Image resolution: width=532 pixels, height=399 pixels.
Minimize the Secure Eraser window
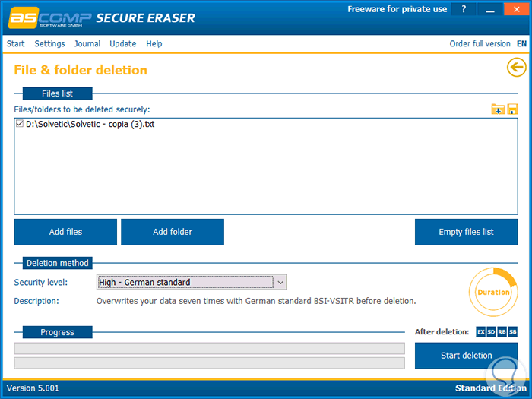point(490,9)
